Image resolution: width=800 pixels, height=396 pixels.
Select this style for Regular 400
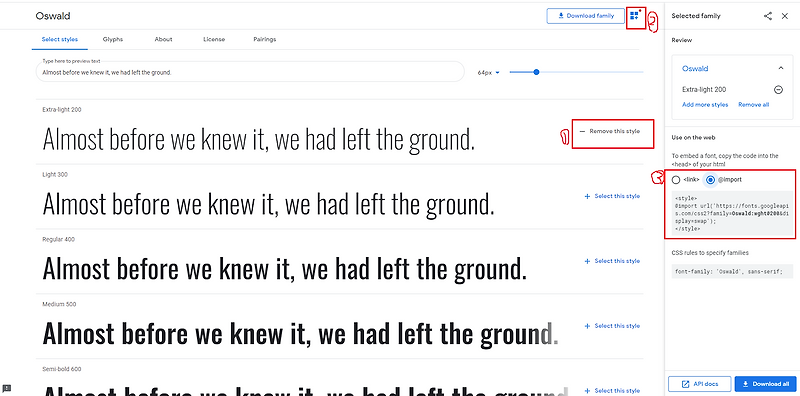612,261
